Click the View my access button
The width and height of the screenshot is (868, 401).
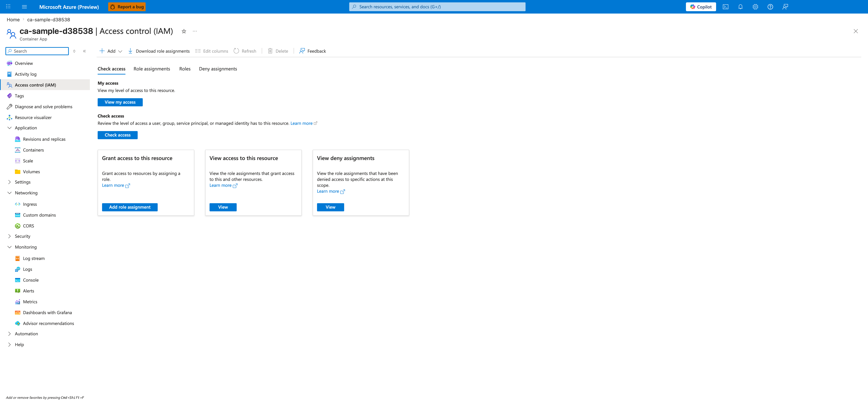(120, 102)
